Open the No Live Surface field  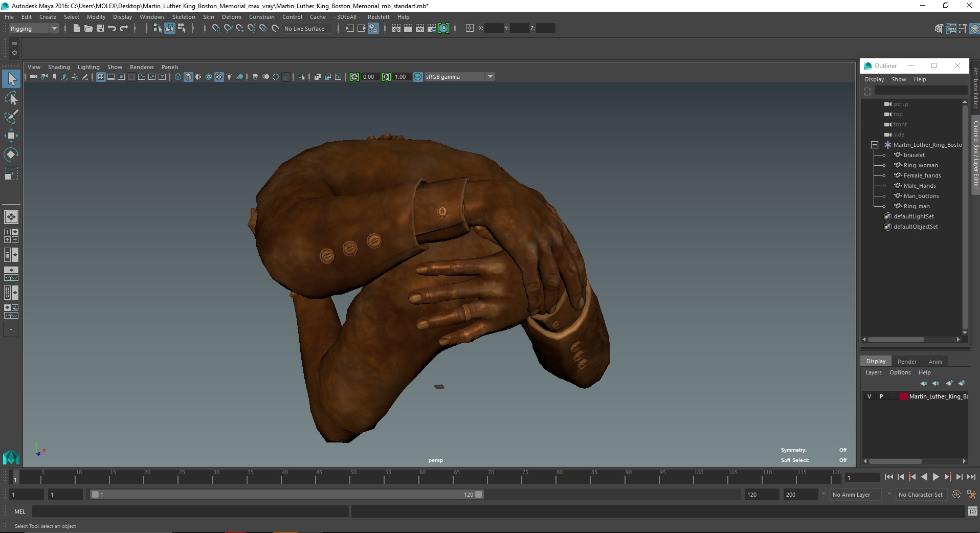click(307, 29)
